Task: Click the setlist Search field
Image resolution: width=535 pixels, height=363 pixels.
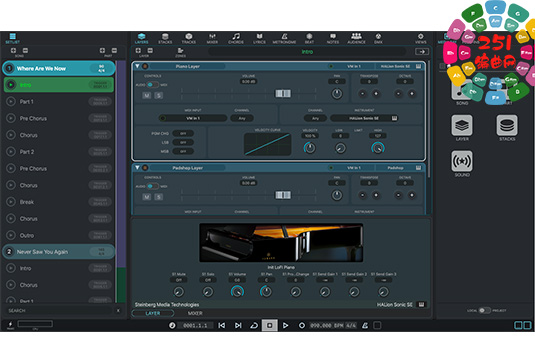Action: tap(60, 310)
